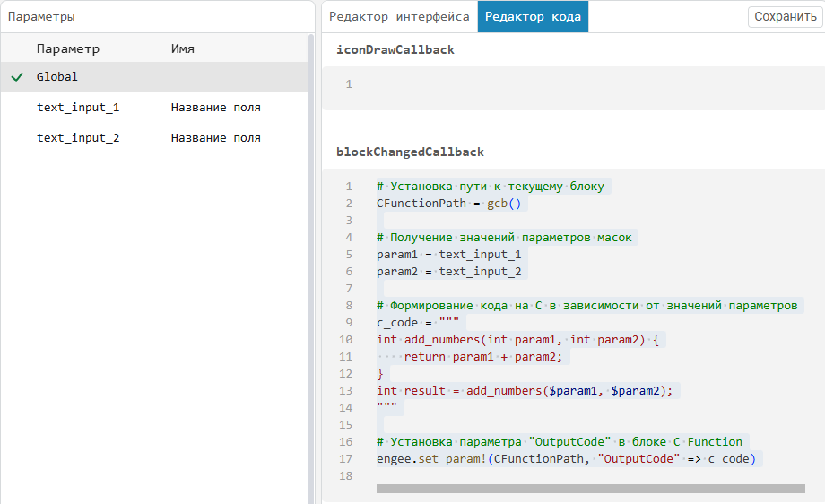Image resolution: width=825 pixels, height=504 pixels.
Task: Click the blockChangedCallback section heading
Action: [x=410, y=152]
